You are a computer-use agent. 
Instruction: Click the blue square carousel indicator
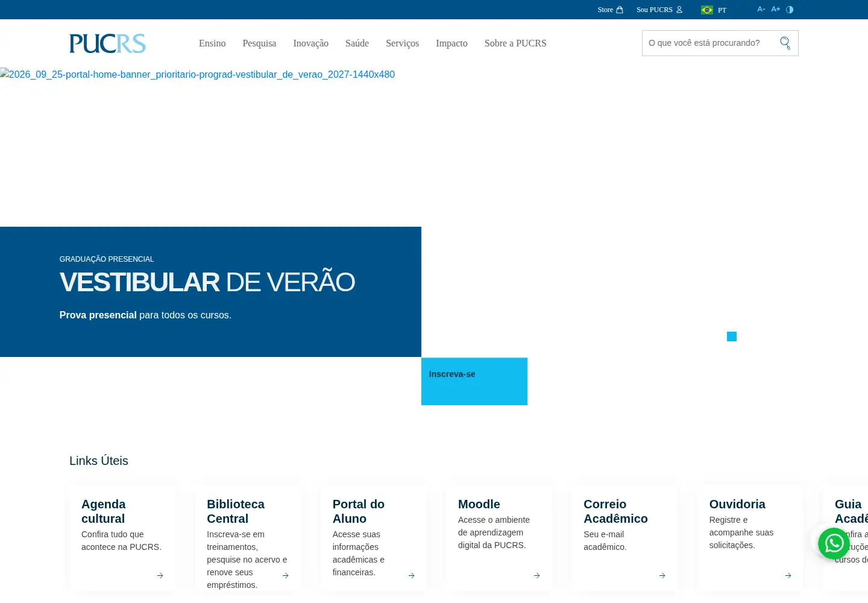click(x=732, y=336)
